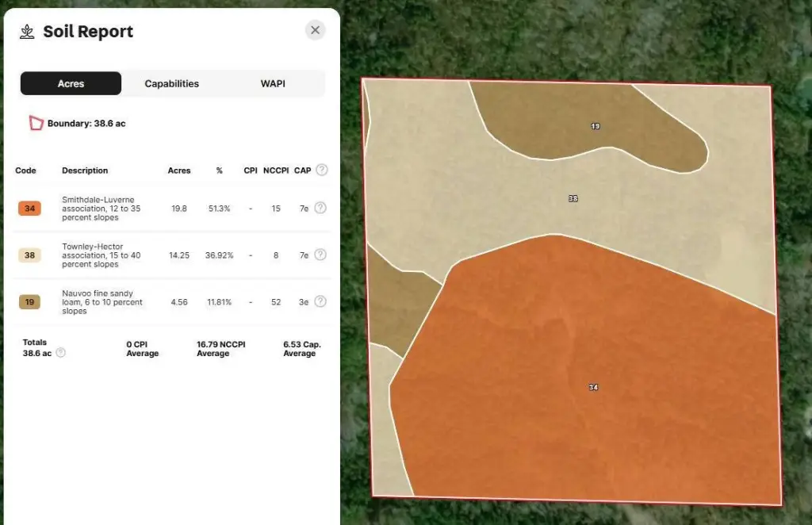Click the 19 label on the map

coord(595,126)
